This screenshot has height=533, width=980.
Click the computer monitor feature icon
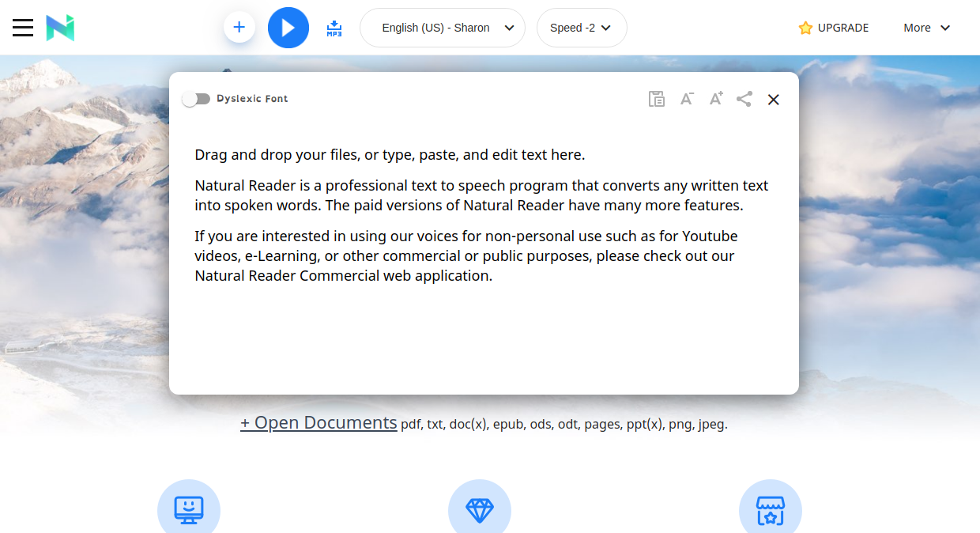coord(189,510)
